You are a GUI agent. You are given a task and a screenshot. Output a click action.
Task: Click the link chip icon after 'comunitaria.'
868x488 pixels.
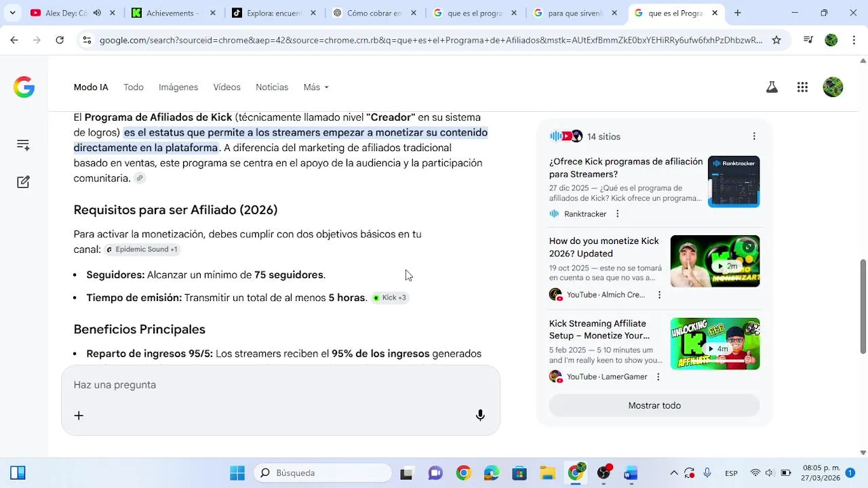(x=140, y=178)
